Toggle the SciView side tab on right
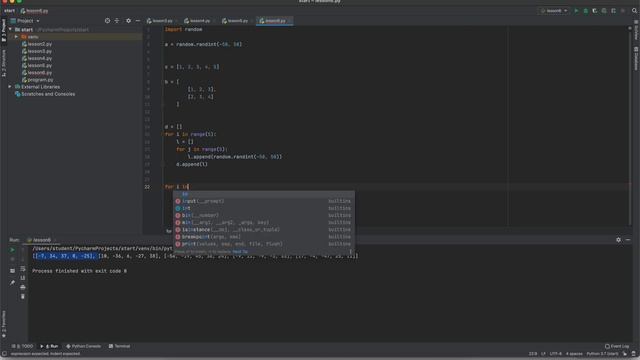The image size is (640, 360). point(636,30)
